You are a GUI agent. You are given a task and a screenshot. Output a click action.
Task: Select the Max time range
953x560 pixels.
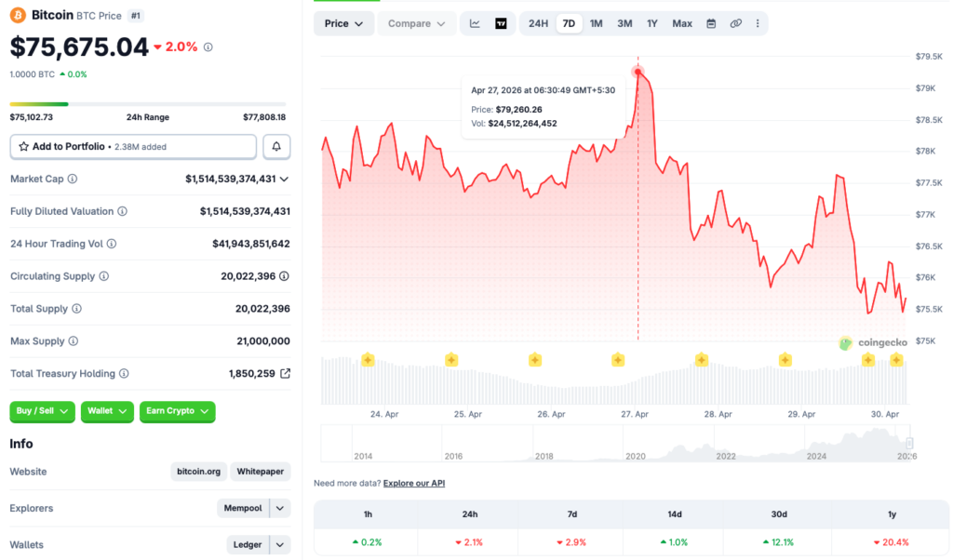coord(682,23)
